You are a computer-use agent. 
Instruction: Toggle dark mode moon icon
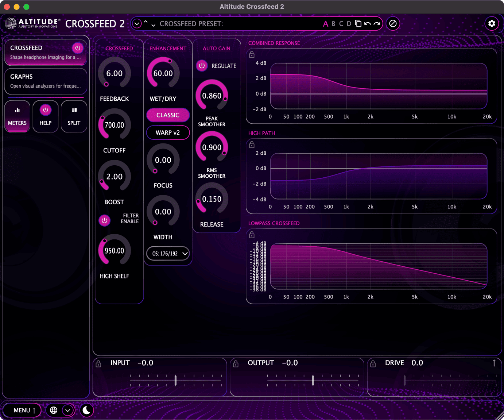point(86,410)
